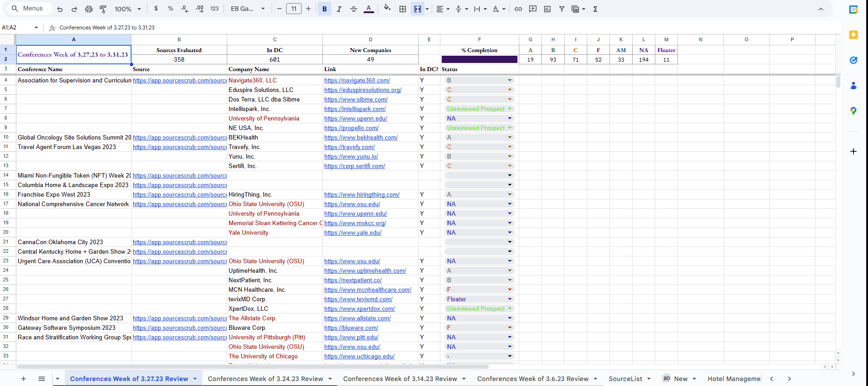Format as percent icon

click(x=171, y=9)
